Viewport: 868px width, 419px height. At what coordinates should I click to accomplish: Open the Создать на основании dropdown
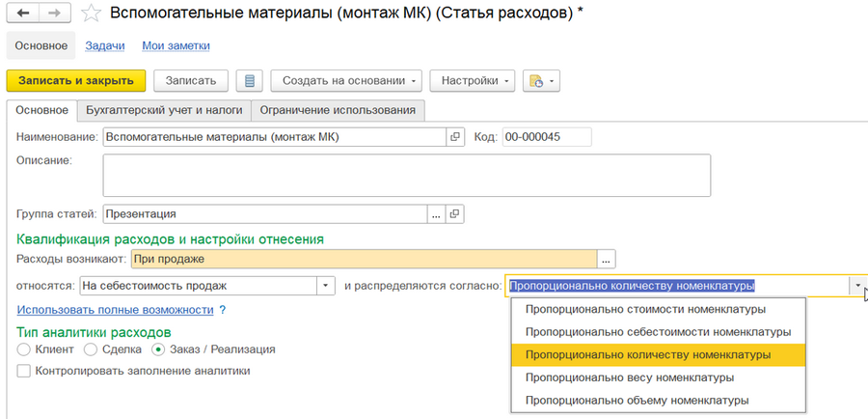point(346,81)
